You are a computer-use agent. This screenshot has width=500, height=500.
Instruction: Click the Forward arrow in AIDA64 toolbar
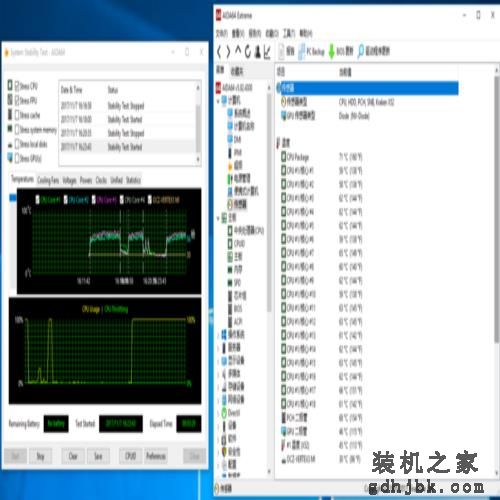point(228,52)
